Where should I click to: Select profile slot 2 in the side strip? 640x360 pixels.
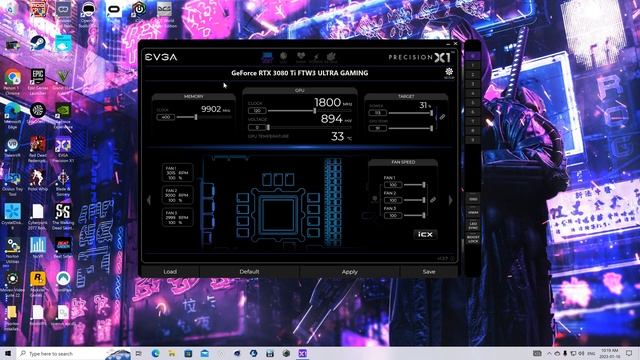coord(473,75)
